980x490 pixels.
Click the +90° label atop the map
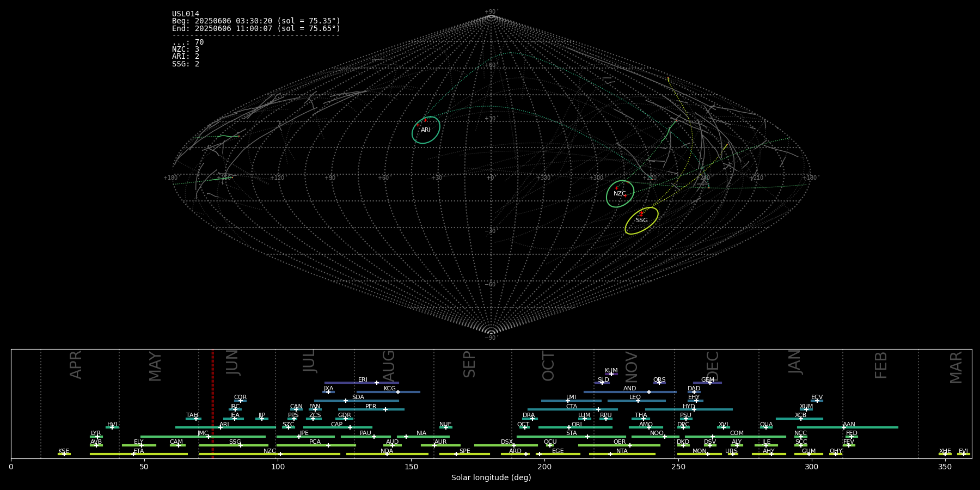491,12
